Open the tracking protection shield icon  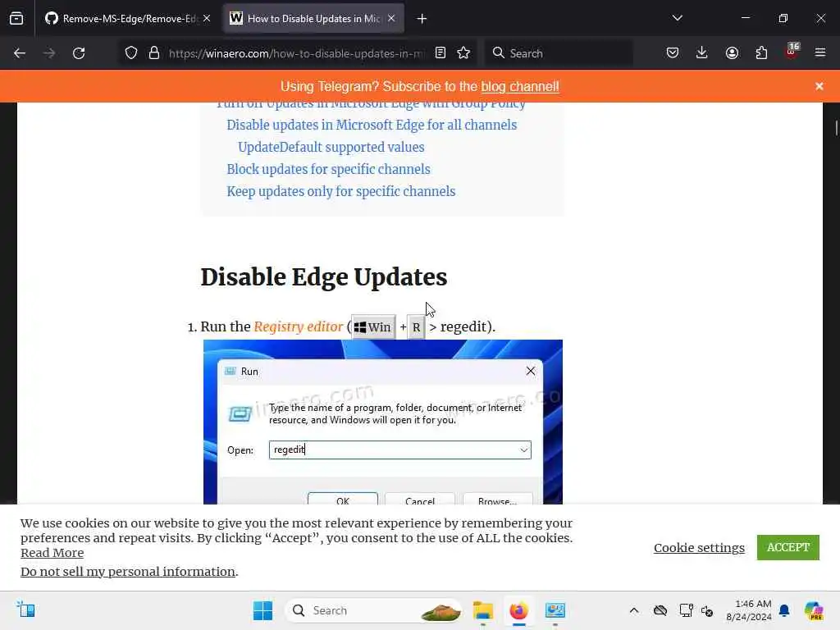131,53
